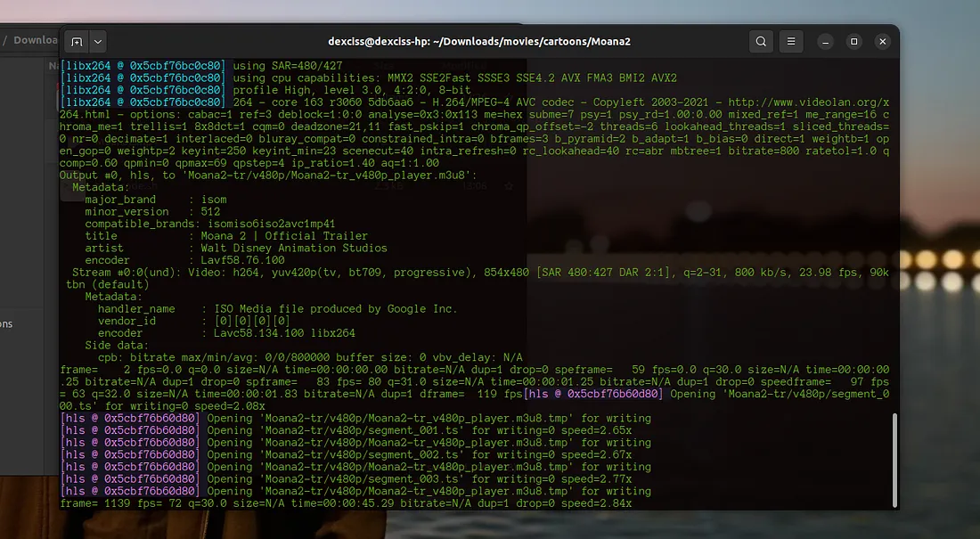Close the terminal window

[883, 42]
